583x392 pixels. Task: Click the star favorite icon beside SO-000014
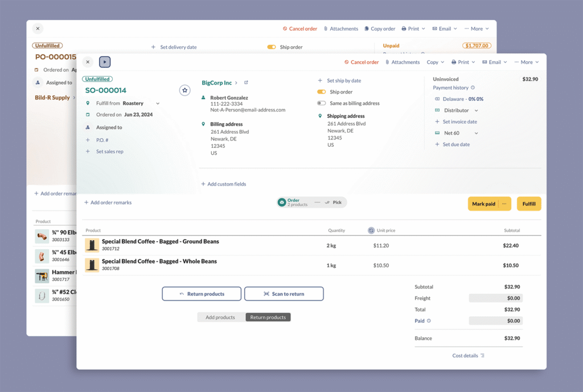tap(184, 90)
